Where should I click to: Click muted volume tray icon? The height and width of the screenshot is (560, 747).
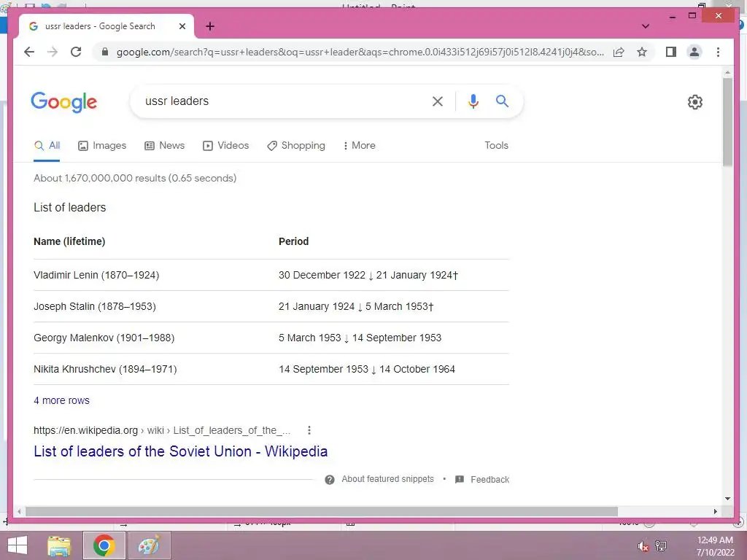click(643, 546)
